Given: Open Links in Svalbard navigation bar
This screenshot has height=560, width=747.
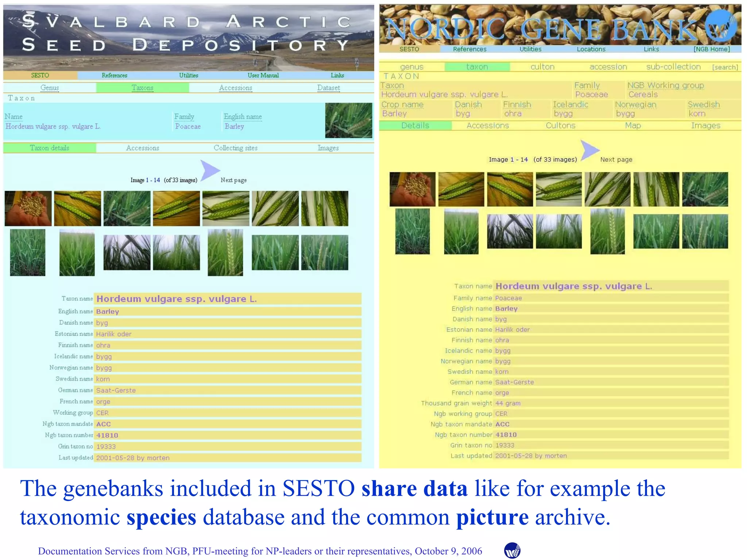Looking at the screenshot, I should point(337,75).
